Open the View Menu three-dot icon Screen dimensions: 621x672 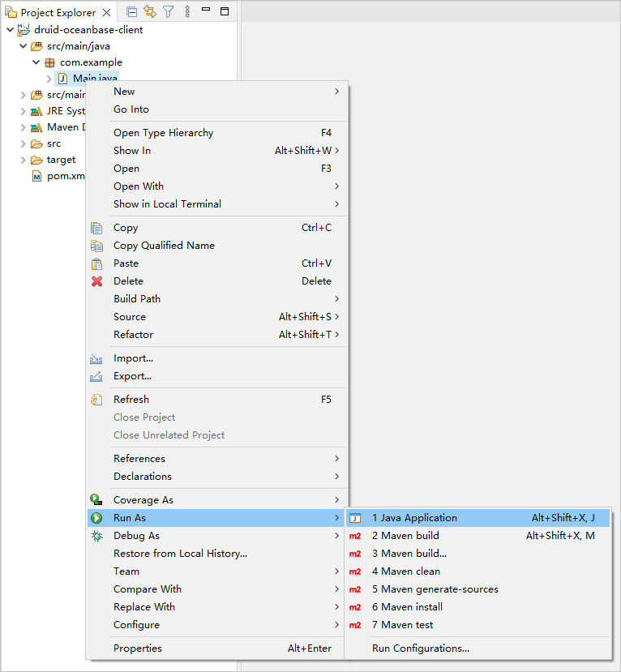click(187, 11)
